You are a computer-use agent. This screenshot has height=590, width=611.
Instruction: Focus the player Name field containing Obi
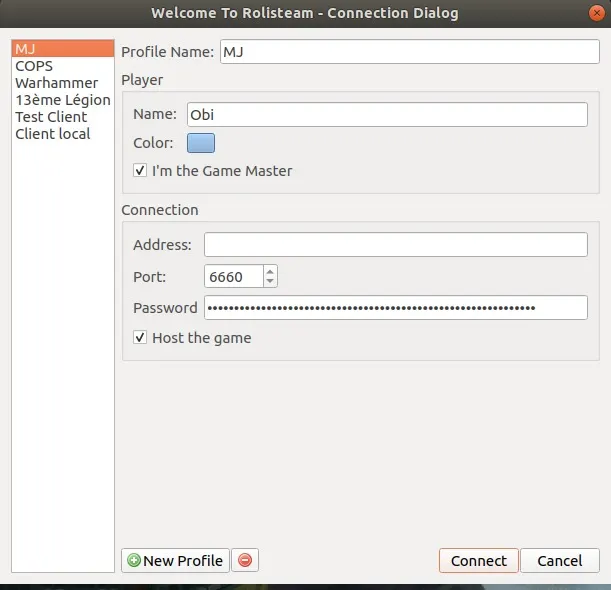[387, 115]
